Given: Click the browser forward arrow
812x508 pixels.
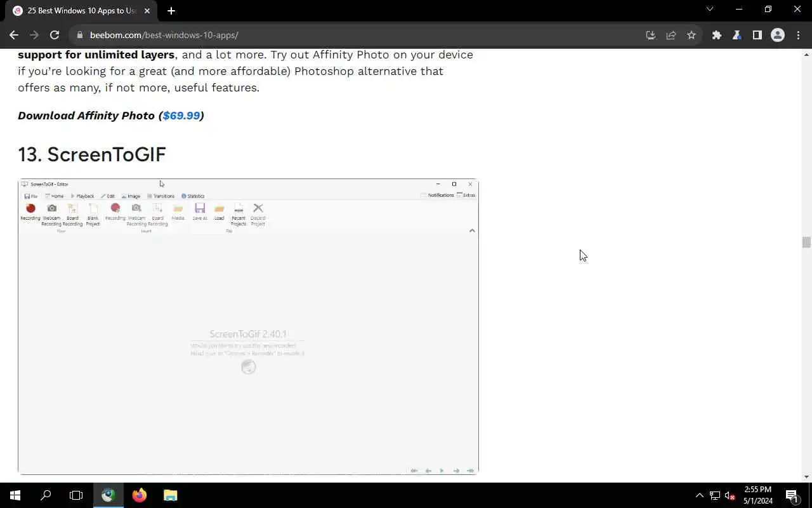Looking at the screenshot, I should [x=34, y=35].
